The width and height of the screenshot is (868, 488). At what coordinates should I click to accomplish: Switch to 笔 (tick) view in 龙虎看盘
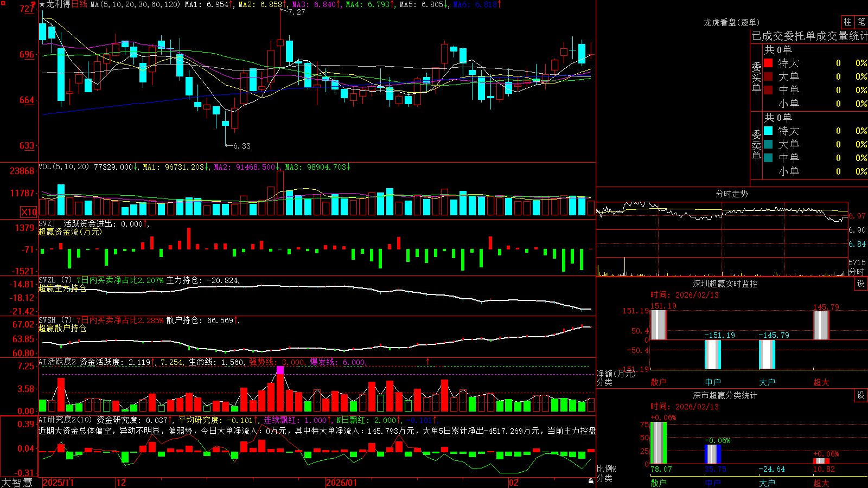861,22
